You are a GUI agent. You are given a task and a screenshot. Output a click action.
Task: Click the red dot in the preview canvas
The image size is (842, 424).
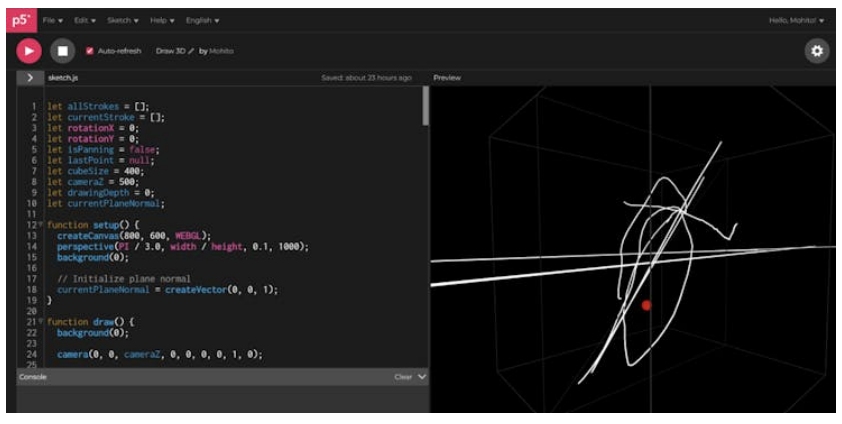click(646, 305)
